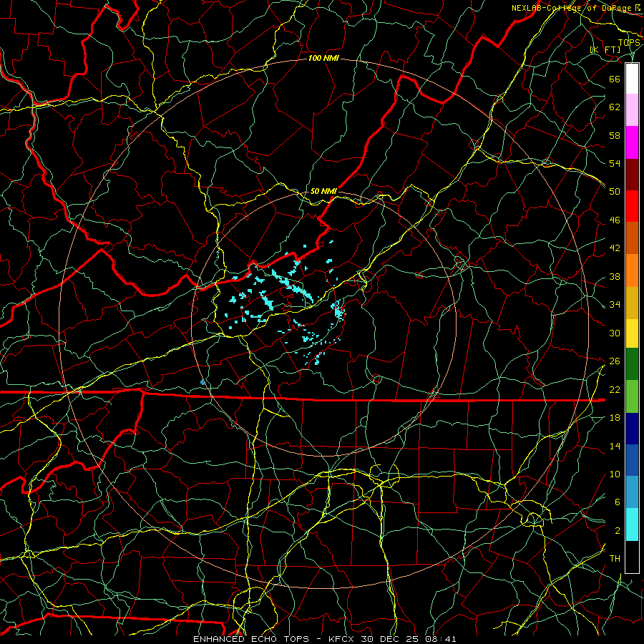The width and height of the screenshot is (644, 644).
Task: Click the '50 NMI' range ring label
Action: coord(323,191)
